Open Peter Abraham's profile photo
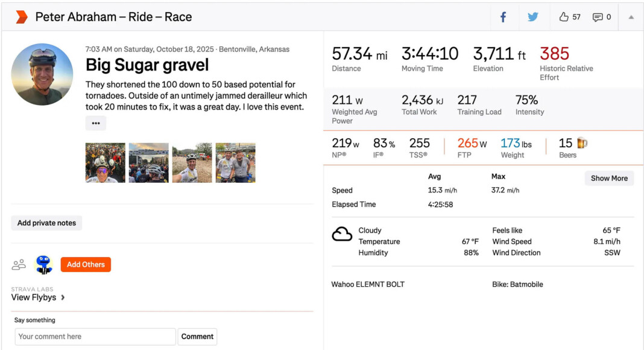644x350 pixels. [x=42, y=74]
